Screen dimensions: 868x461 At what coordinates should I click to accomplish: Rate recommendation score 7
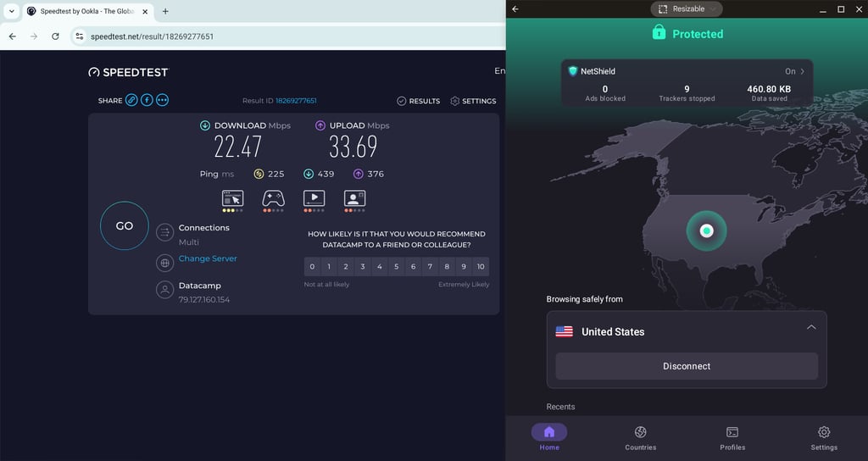[430, 267]
